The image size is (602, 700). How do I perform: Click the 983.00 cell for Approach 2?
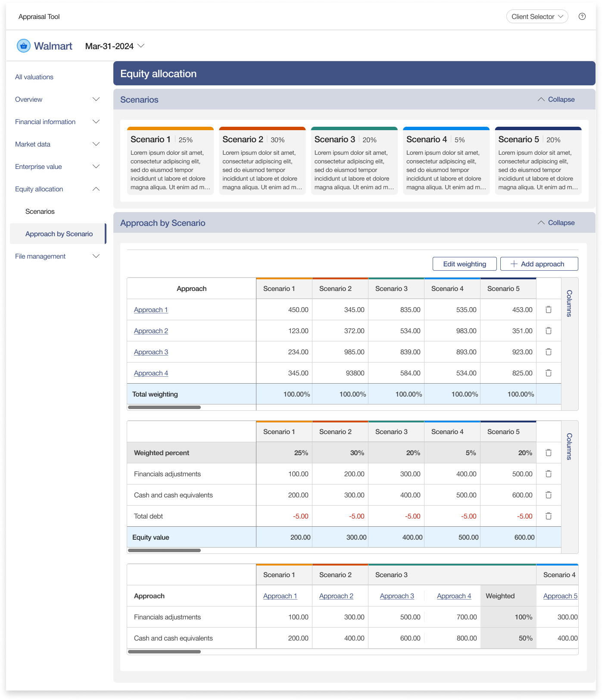pos(452,331)
